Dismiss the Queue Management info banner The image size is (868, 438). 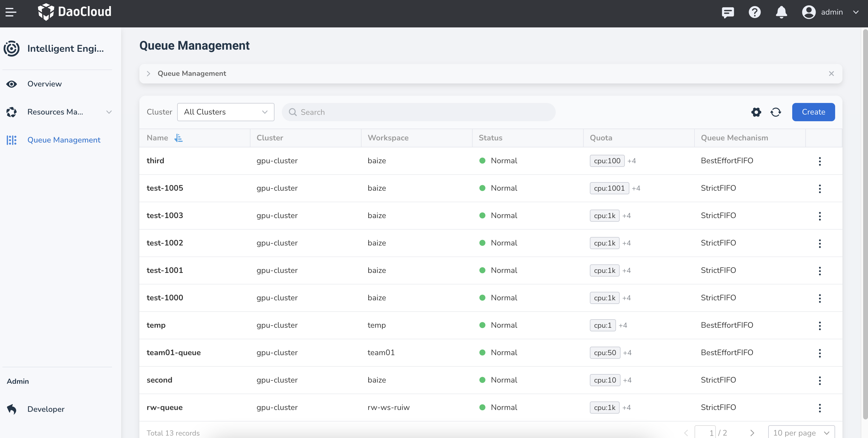coord(831,73)
